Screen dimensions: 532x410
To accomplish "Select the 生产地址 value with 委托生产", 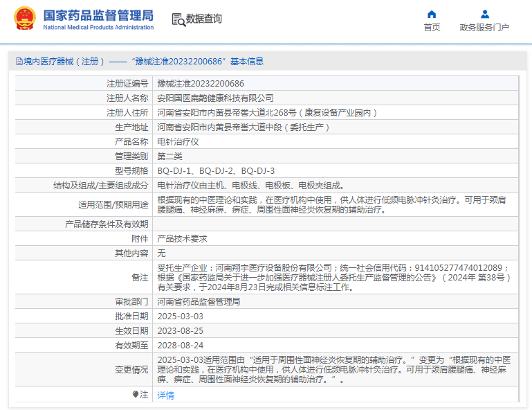I will pyautogui.click(x=244, y=127).
